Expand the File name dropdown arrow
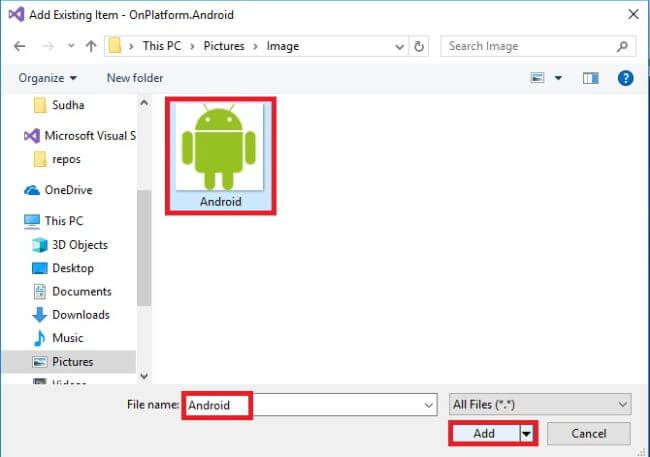Image resolution: width=650 pixels, height=457 pixels. pyautogui.click(x=429, y=405)
